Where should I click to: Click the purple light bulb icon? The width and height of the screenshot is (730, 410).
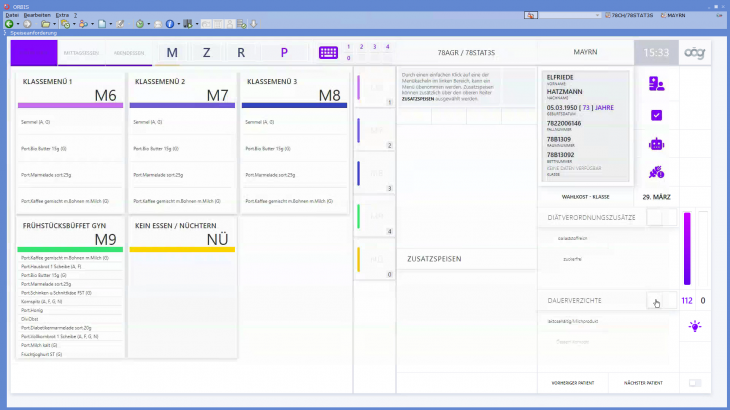click(694, 326)
